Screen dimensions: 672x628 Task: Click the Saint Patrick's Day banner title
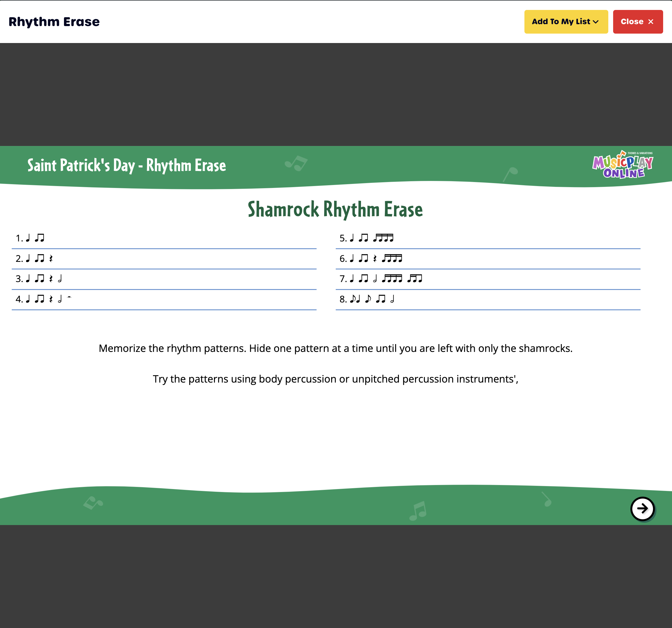tap(126, 166)
